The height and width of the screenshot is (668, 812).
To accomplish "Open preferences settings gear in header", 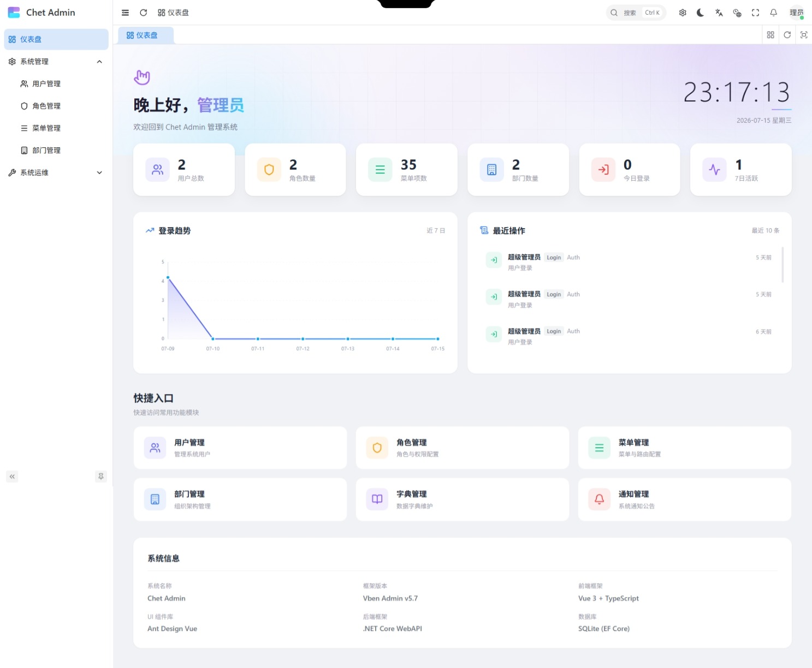I will (683, 13).
